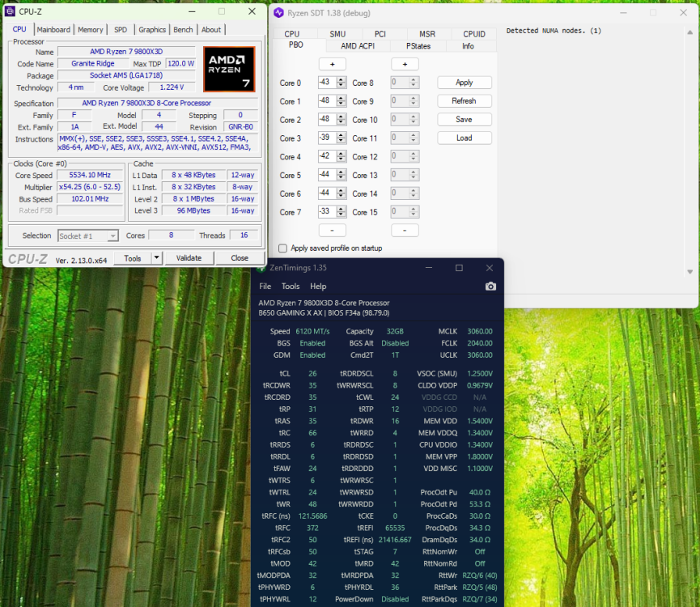700x607 pixels.
Task: Open the File menu in ZenTimings
Action: coord(265,286)
